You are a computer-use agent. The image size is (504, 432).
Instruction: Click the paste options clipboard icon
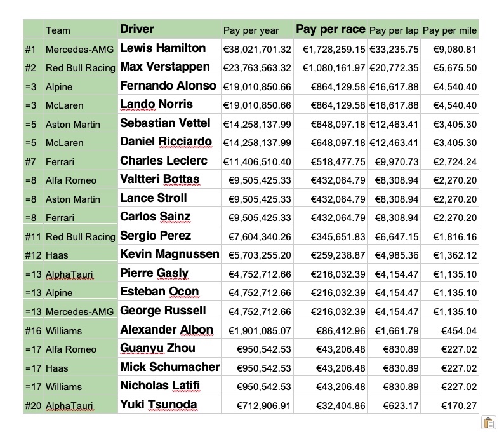489,422
